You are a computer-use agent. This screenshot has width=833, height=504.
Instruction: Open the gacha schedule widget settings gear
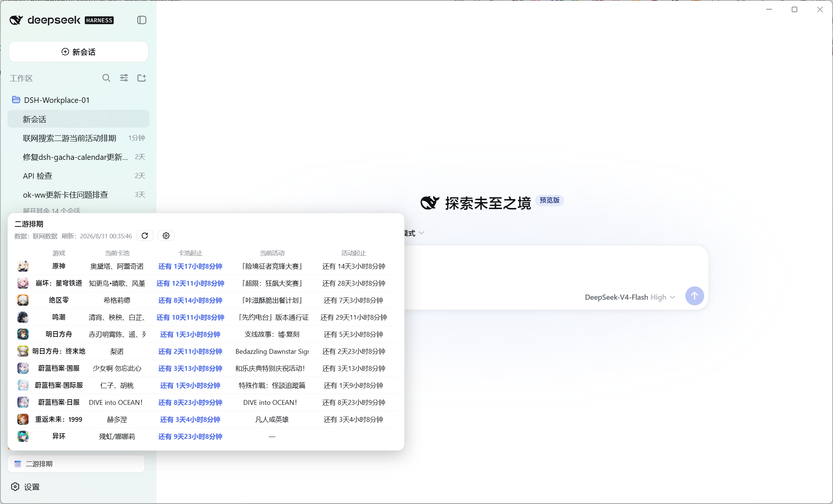coord(166,236)
